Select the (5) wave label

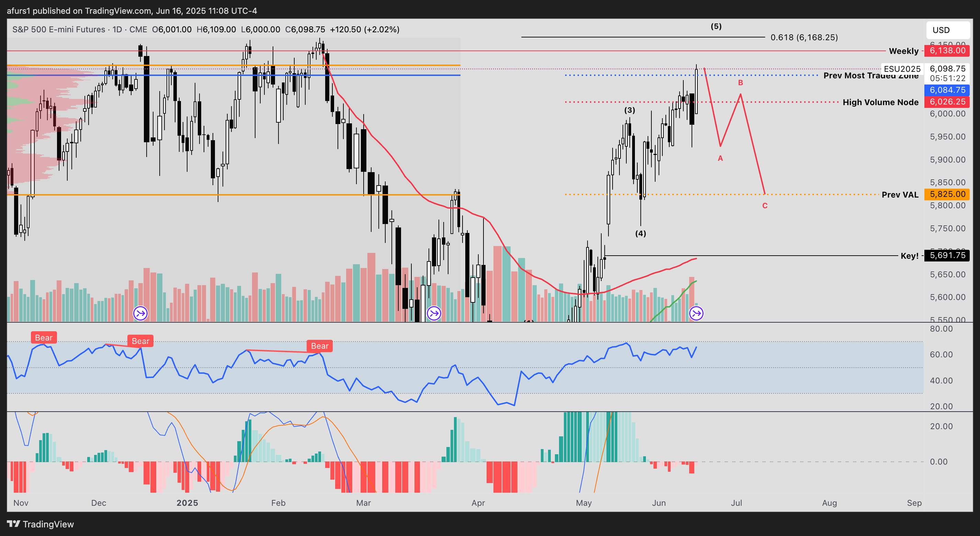(x=716, y=26)
